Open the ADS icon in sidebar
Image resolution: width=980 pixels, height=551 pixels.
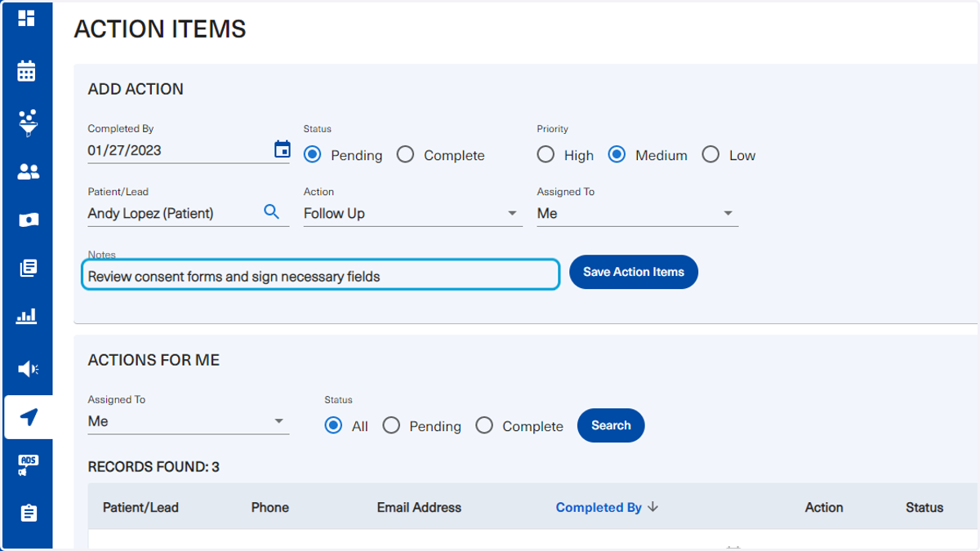click(x=28, y=465)
